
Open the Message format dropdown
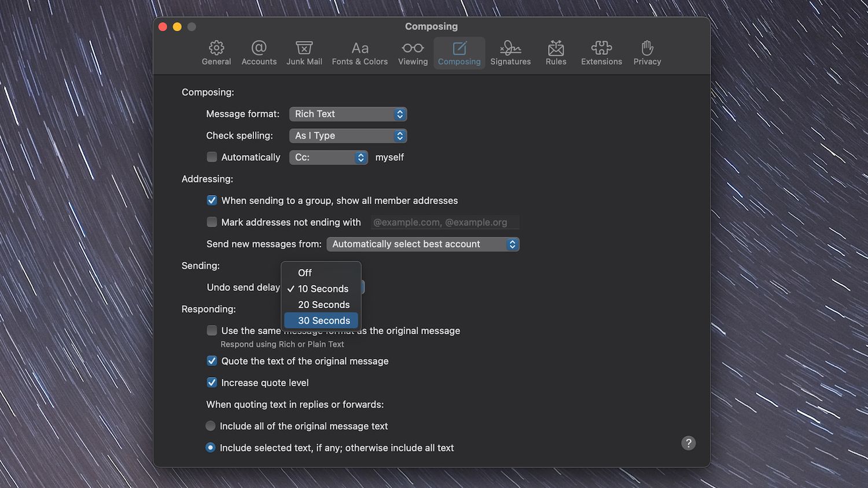348,114
